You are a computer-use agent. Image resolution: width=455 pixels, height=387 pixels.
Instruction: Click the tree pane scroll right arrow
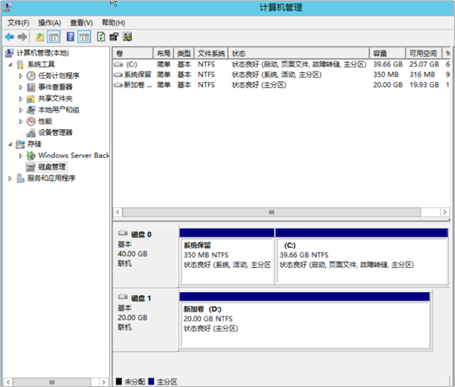104,382
